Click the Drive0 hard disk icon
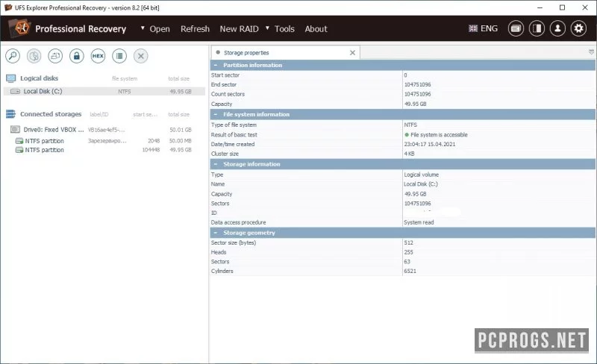Viewport: 597px width, 364px height. (x=15, y=130)
